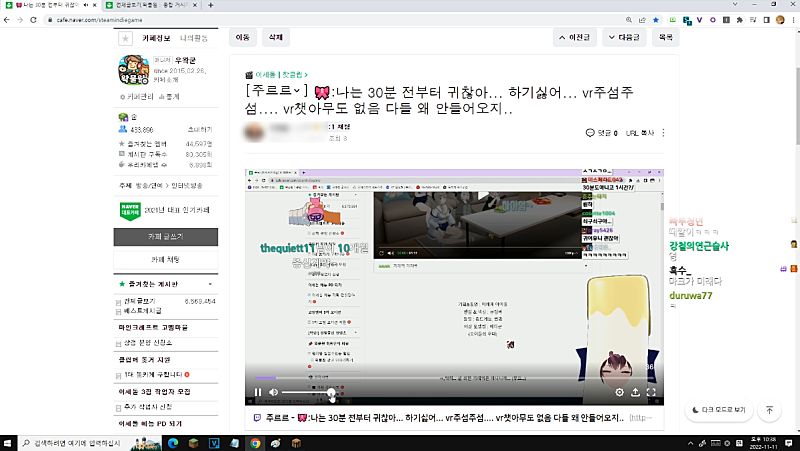Open the [주르르] post prefix dropdown
Screen dimensions: 800x451
coord(276,91)
